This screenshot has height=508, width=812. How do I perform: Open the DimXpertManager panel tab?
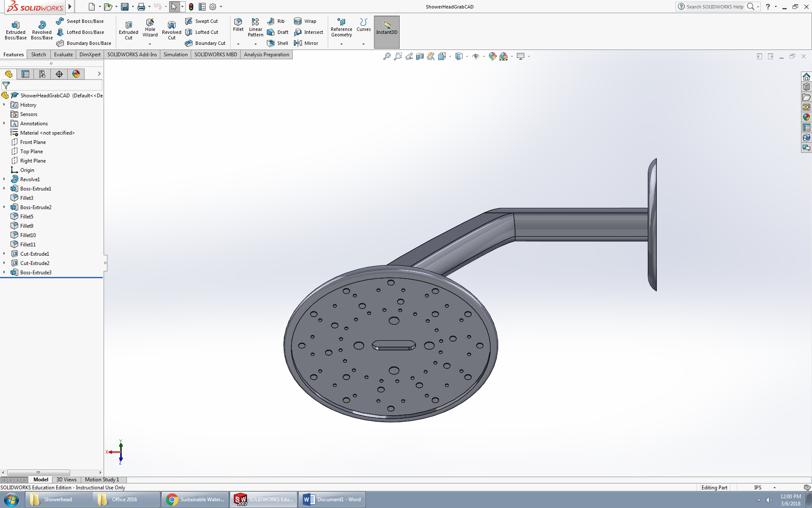59,74
